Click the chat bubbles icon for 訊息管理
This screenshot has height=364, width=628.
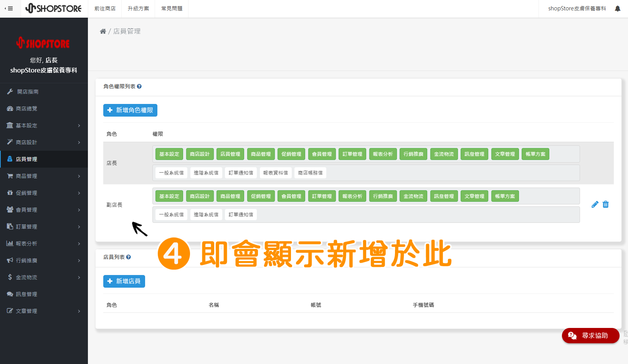point(10,294)
